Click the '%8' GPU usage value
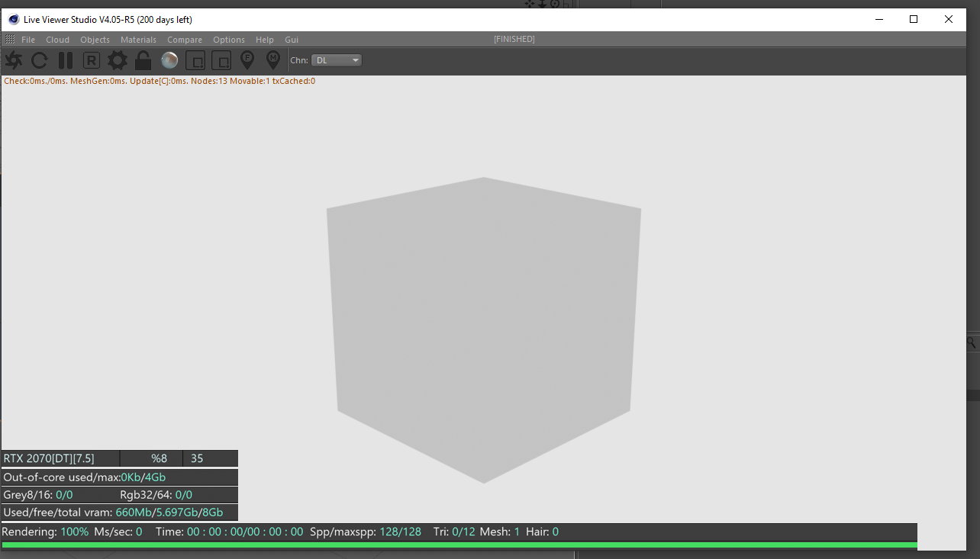The width and height of the screenshot is (980, 559). pos(159,458)
